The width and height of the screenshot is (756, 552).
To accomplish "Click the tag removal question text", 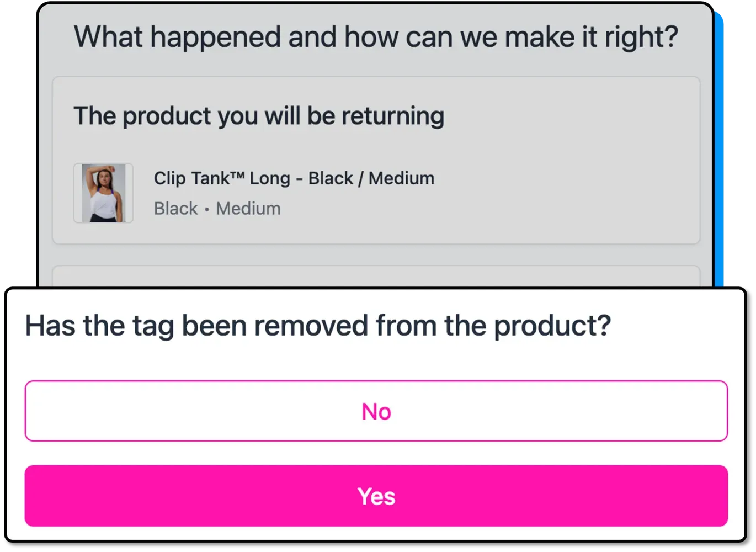I will click(318, 325).
